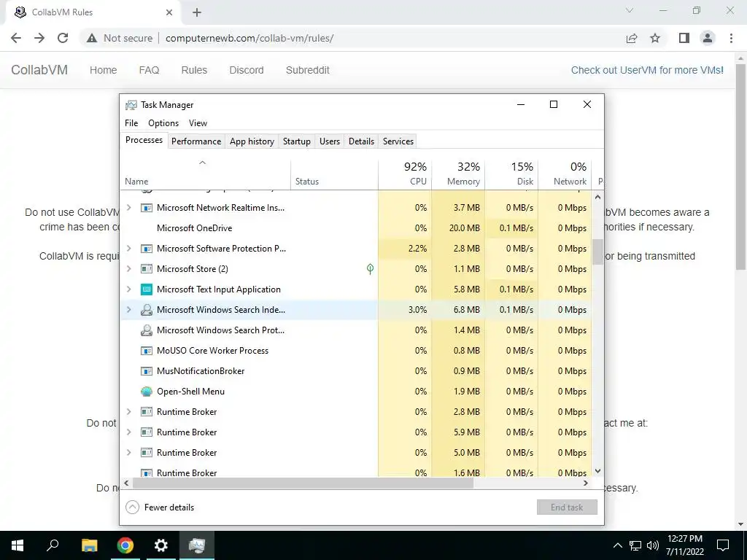Bookmark this page with the star icon
Screen dimensions: 747x560
click(655, 38)
